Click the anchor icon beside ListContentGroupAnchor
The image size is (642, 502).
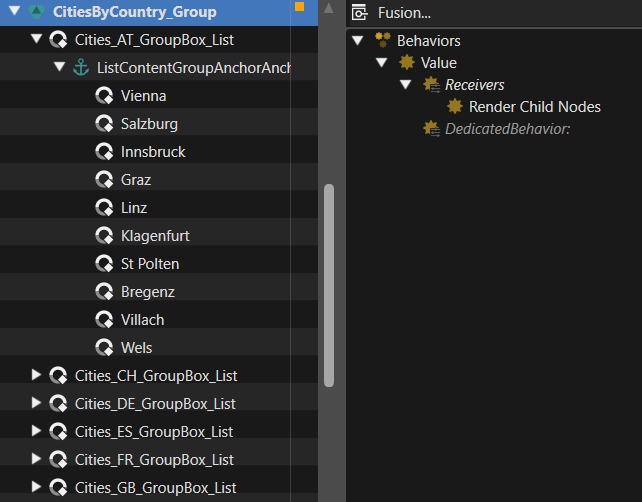click(81, 68)
